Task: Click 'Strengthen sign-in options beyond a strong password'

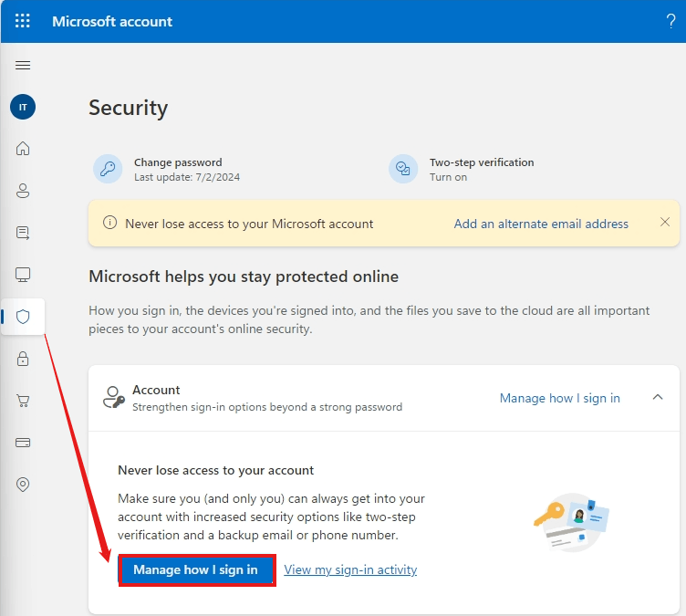Action: pyautogui.click(x=267, y=407)
